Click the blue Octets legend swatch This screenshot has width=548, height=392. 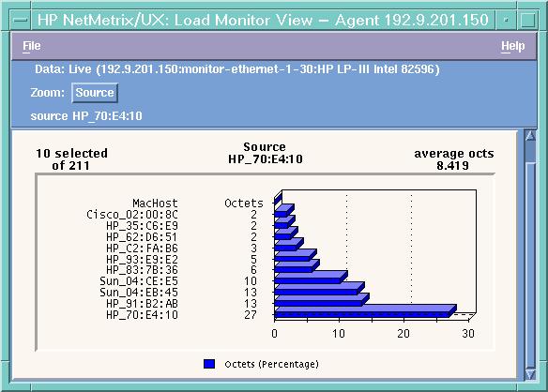(x=209, y=364)
